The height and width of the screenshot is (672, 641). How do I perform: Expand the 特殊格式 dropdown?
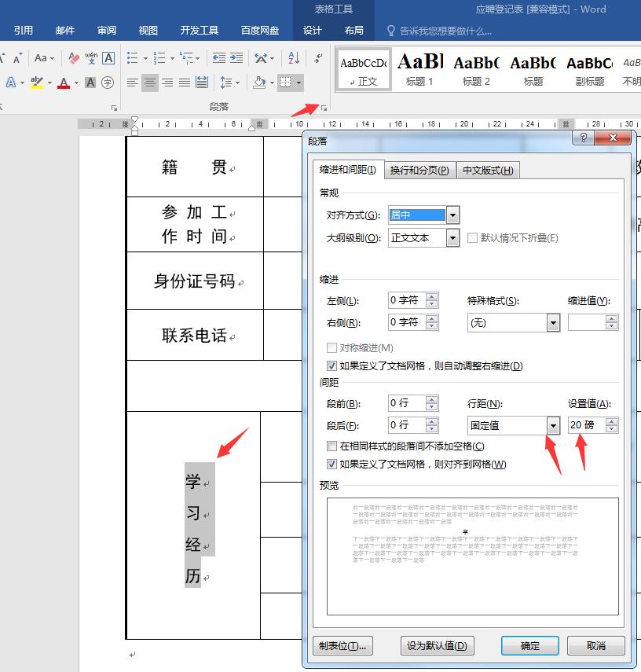coord(552,322)
